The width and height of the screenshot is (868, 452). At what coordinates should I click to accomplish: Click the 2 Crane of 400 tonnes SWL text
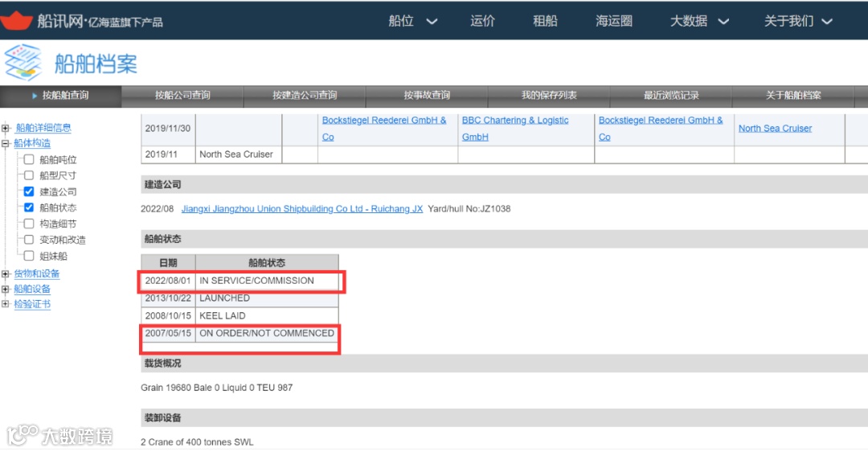[x=197, y=442]
